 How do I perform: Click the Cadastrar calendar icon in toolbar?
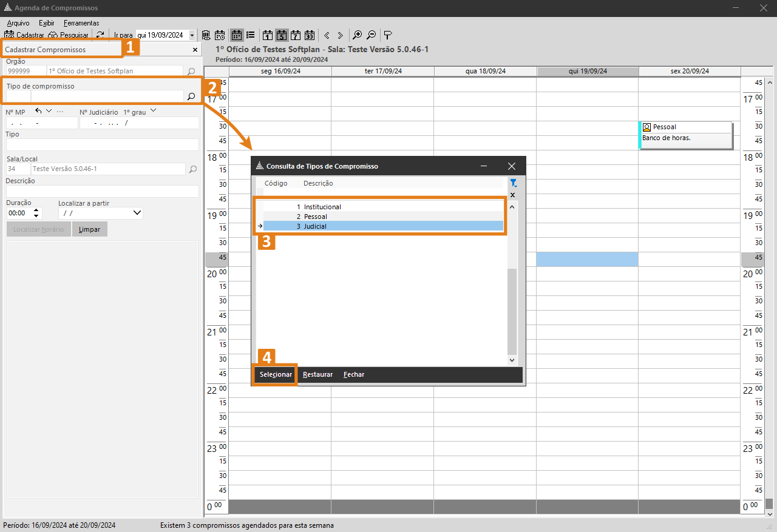(9, 35)
